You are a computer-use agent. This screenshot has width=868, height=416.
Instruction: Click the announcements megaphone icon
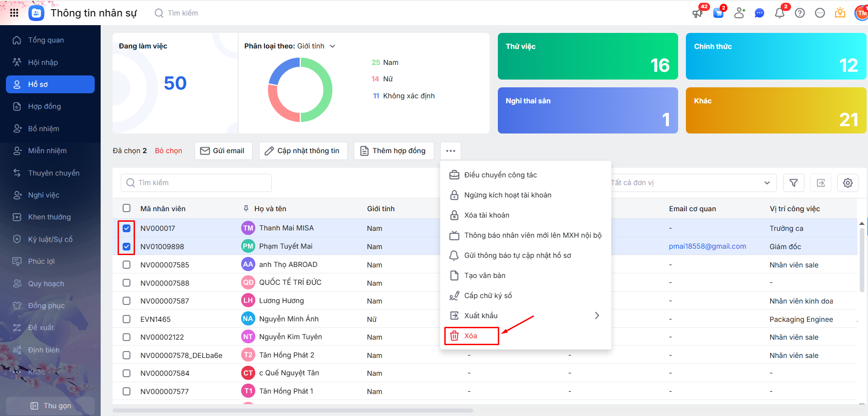pyautogui.click(x=698, y=13)
